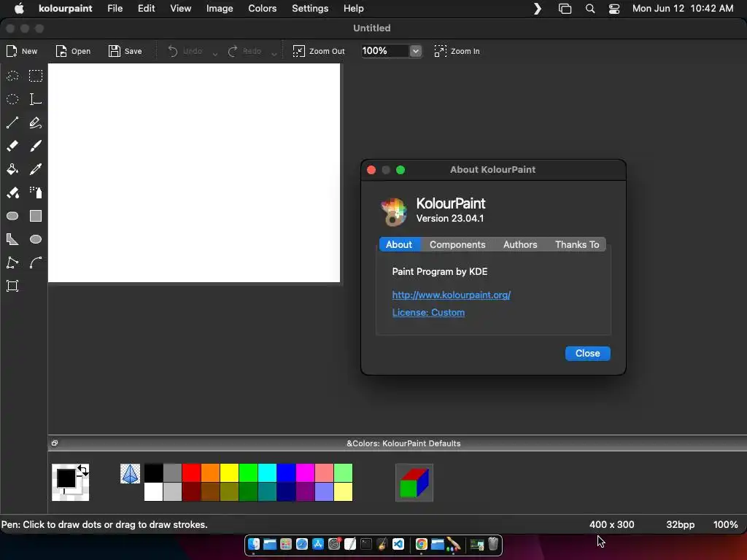Open the File menu
The height and width of the screenshot is (560, 747).
[x=115, y=8]
